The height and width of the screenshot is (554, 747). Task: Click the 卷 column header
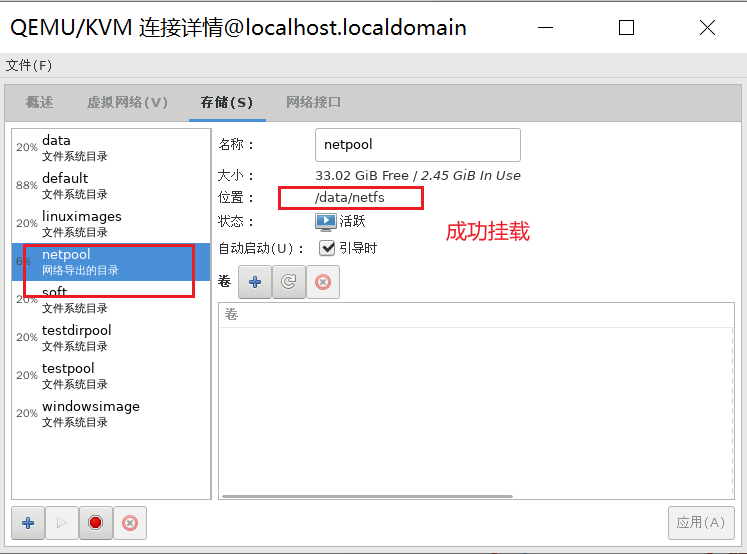click(476, 315)
